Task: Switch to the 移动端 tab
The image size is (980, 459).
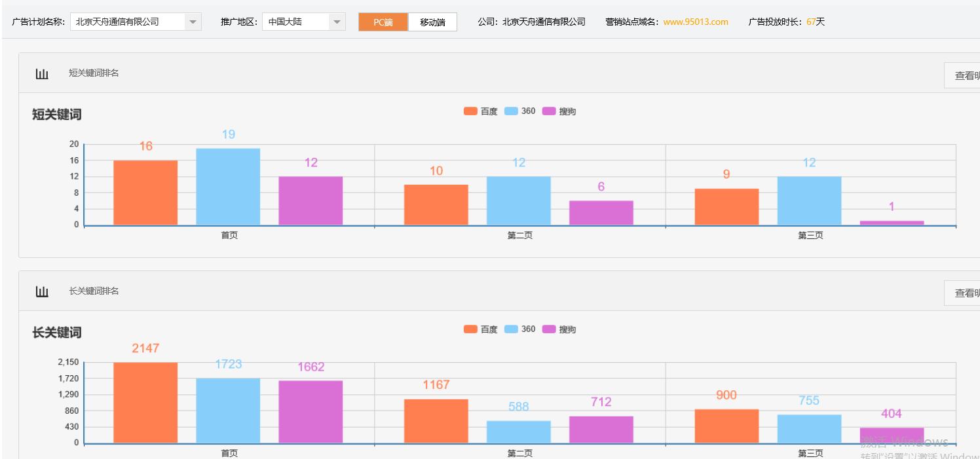Action: [x=432, y=22]
